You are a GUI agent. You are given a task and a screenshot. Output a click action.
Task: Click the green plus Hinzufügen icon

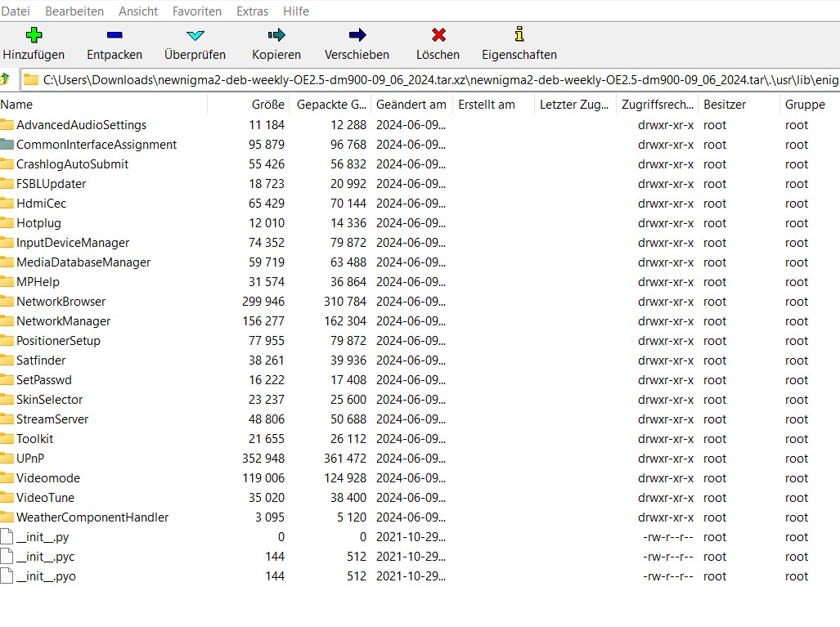(x=34, y=35)
